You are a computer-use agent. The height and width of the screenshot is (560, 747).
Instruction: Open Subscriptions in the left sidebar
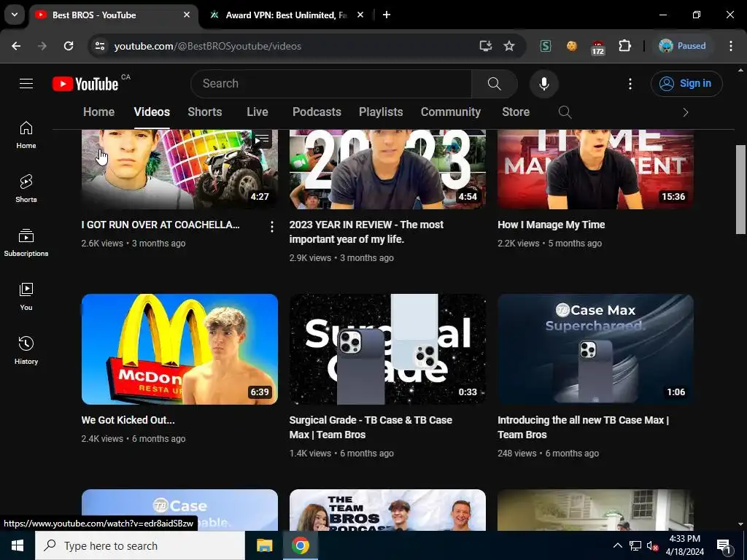click(x=26, y=242)
